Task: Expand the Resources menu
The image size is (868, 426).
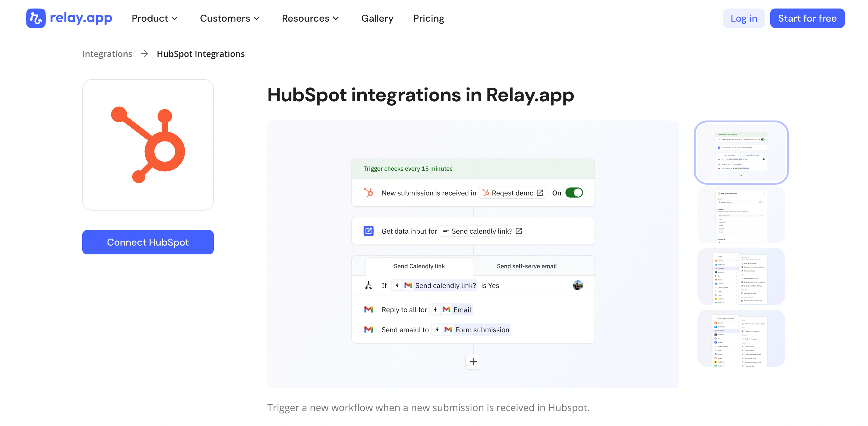Action: tap(310, 18)
